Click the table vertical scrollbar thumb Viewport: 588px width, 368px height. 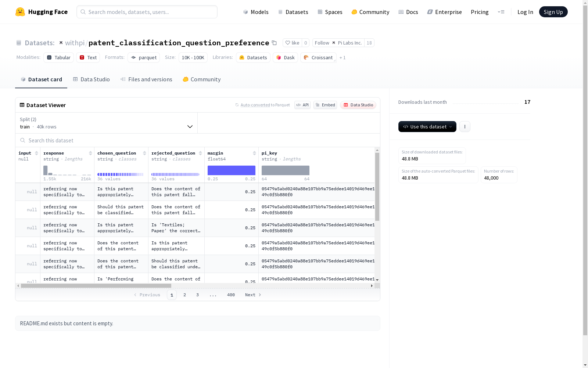click(377, 187)
